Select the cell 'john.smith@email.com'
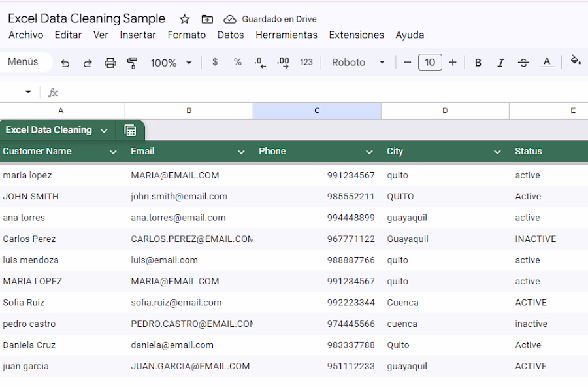This screenshot has height=387, width=588. click(189, 196)
